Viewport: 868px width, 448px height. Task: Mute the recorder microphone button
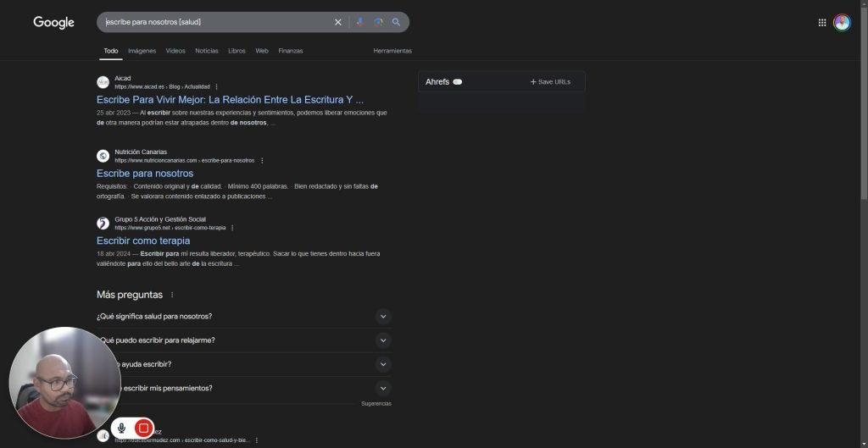tap(121, 428)
